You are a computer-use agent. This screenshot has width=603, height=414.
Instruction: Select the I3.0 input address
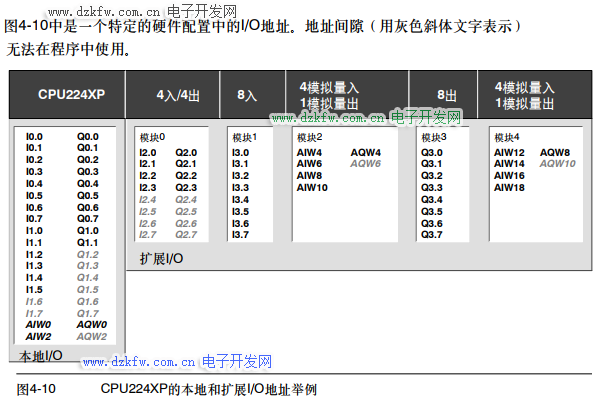240,152
